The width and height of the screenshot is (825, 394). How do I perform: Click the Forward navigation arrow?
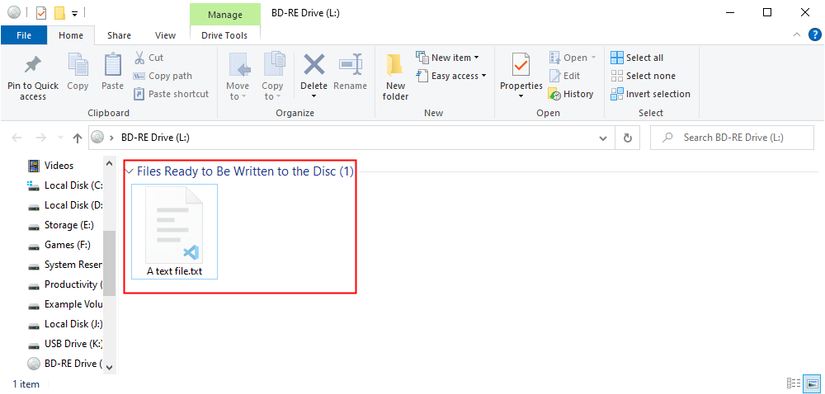tap(41, 138)
